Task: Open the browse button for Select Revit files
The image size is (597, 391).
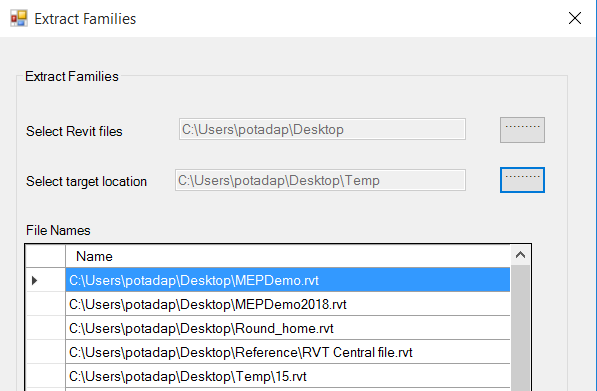Action: 522,130
